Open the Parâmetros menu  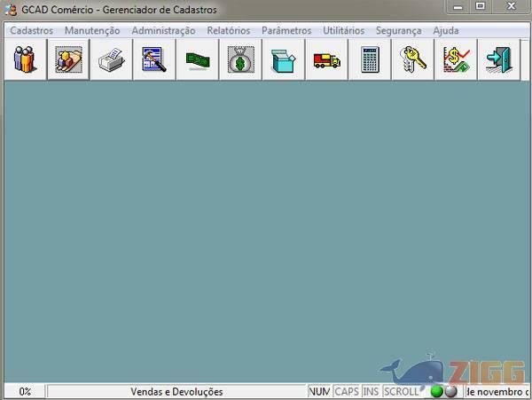click(286, 30)
